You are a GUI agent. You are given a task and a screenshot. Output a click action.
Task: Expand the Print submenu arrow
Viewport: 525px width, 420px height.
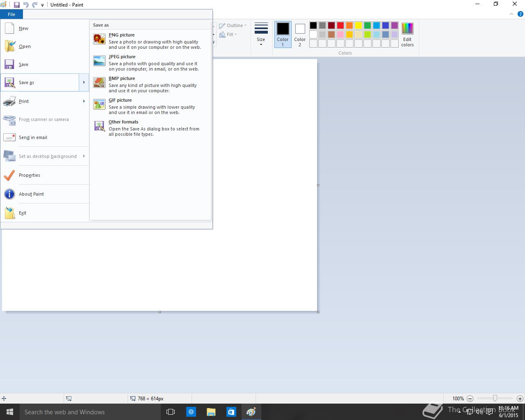[84, 101]
